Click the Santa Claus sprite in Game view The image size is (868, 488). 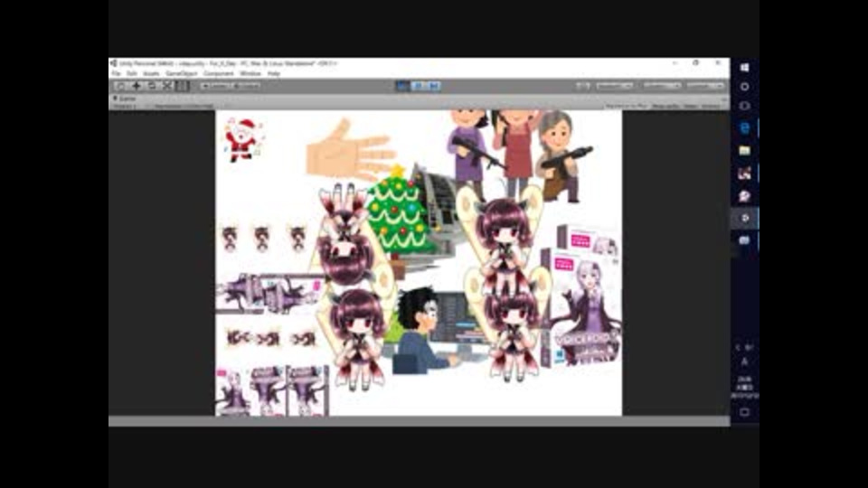pos(242,140)
